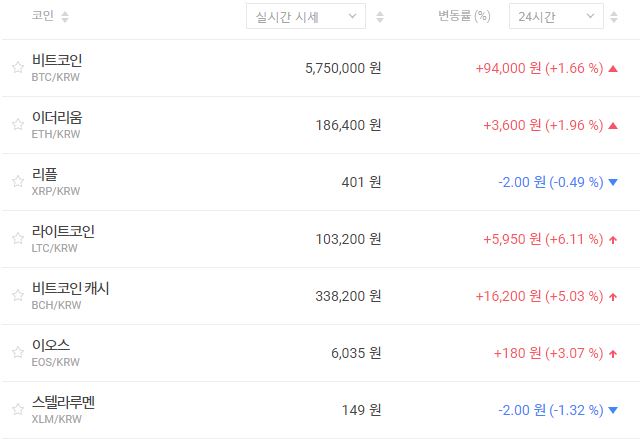
Task: Click the star beside 비트코인 캐시
Action: (x=17, y=296)
